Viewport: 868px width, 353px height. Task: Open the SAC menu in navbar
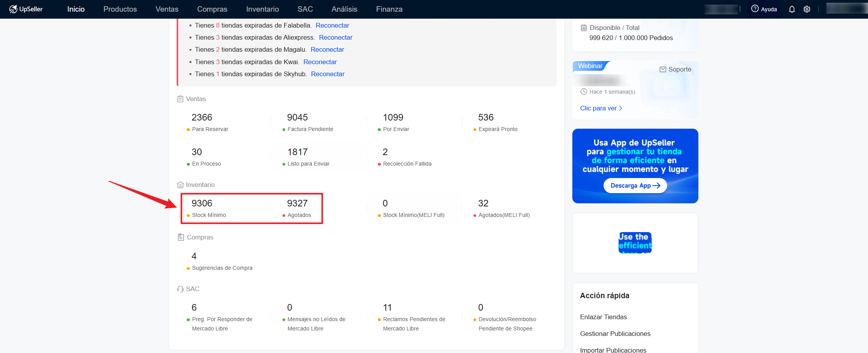point(305,9)
